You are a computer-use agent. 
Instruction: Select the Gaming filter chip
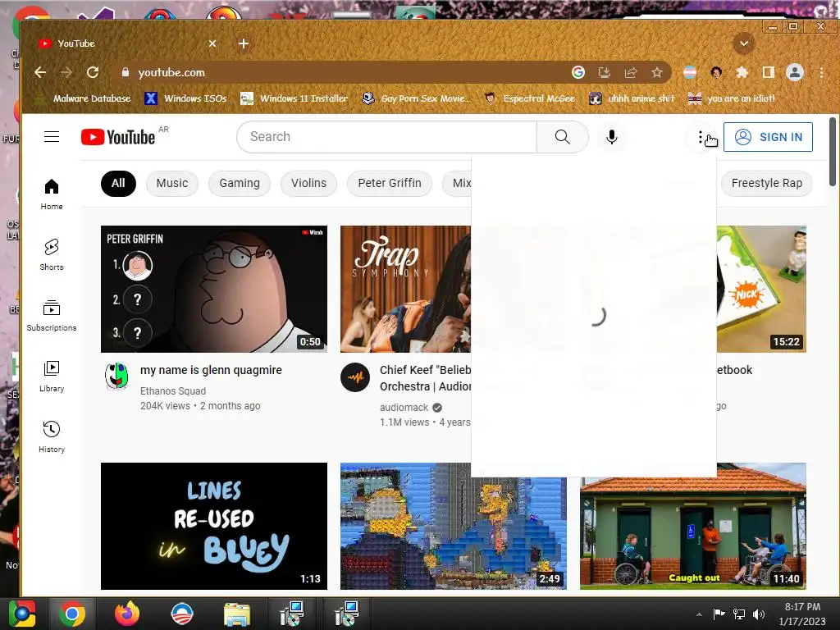(x=240, y=183)
